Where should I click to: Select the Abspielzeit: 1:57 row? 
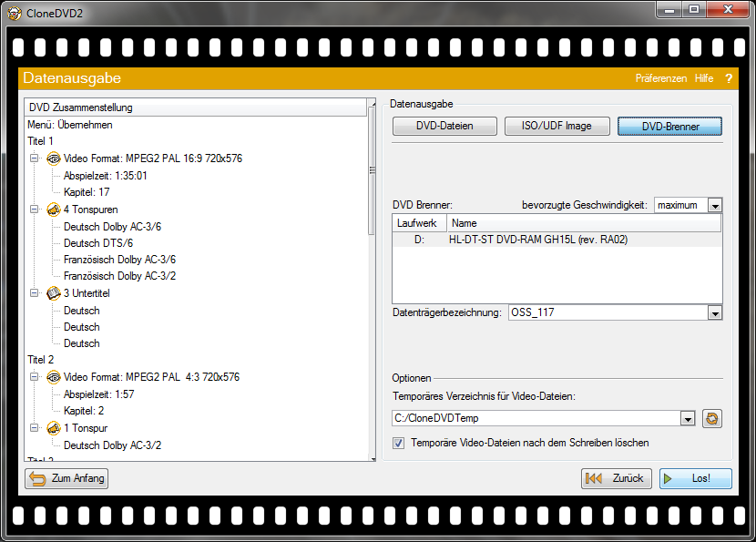click(x=99, y=394)
